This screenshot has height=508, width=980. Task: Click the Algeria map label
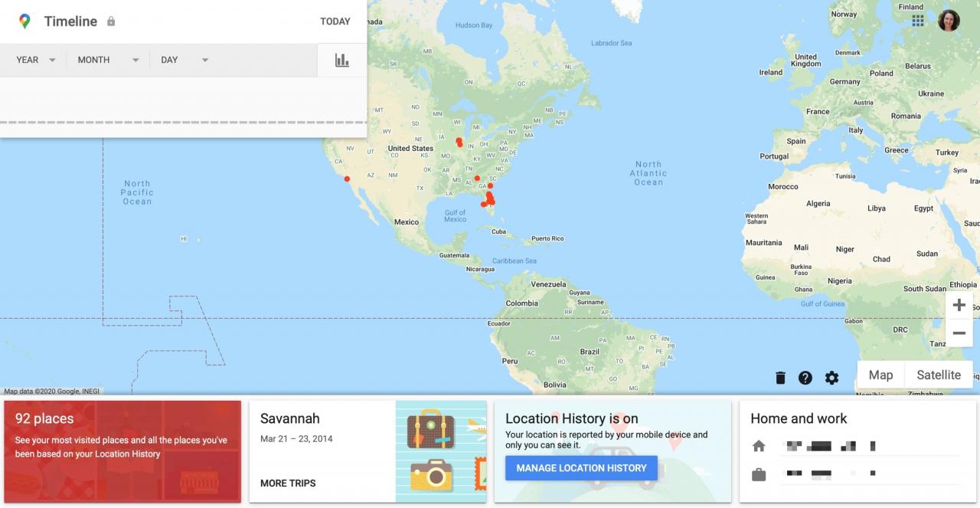click(818, 204)
